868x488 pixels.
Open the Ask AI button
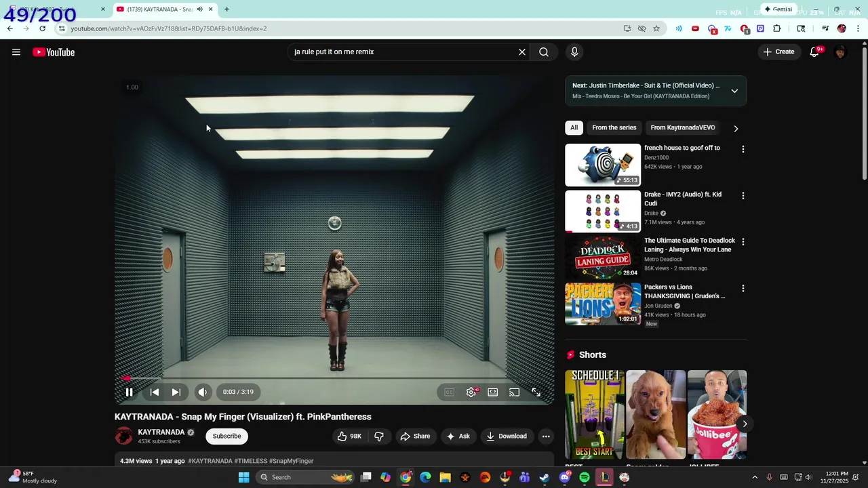pyautogui.click(x=458, y=436)
